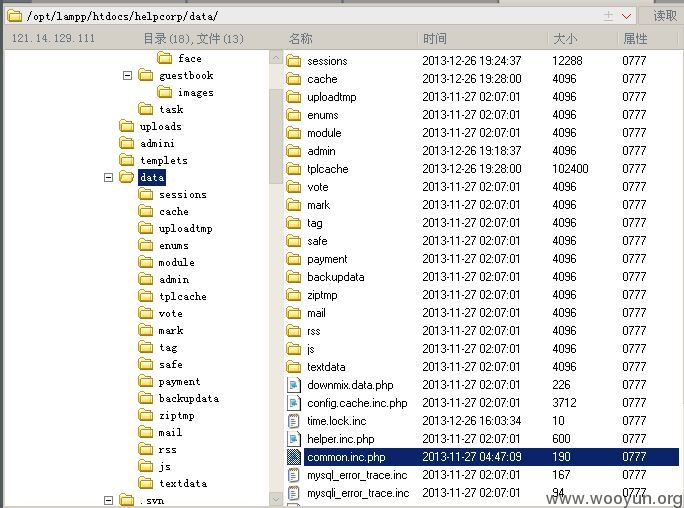684x508 pixels.
Task: Select tag folder name in file list
Action: point(315,223)
